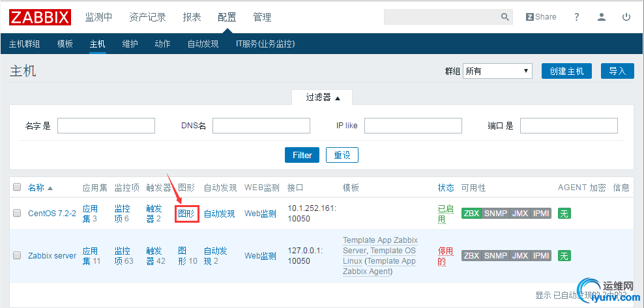Switch to 主机群组 submenu tab
Image resolution: width=644 pixels, height=308 pixels.
click(25, 44)
